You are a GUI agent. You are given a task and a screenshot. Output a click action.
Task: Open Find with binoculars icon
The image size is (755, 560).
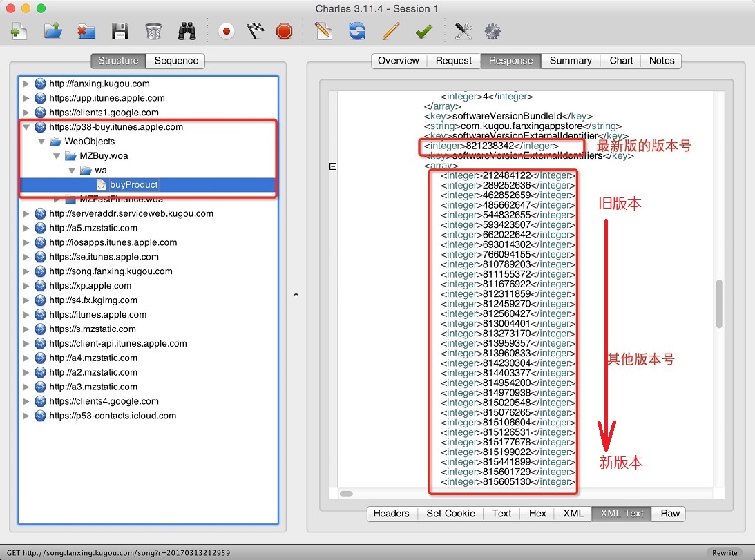click(x=187, y=32)
